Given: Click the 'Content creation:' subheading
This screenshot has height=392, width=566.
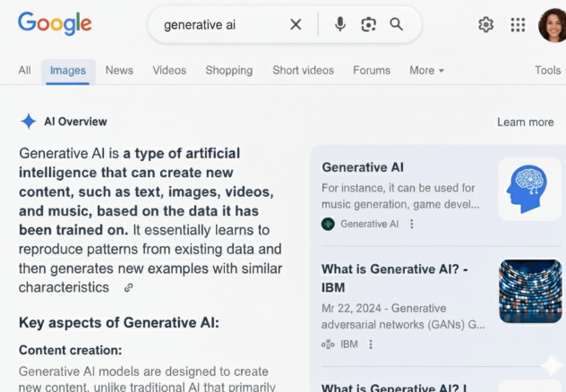Looking at the screenshot, I should pyautogui.click(x=71, y=350).
